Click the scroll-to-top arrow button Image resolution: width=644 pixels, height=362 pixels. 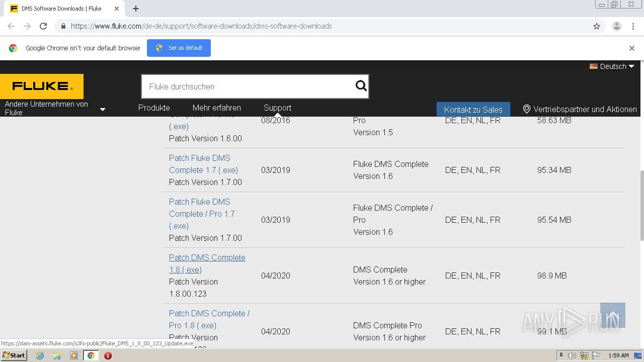613,315
